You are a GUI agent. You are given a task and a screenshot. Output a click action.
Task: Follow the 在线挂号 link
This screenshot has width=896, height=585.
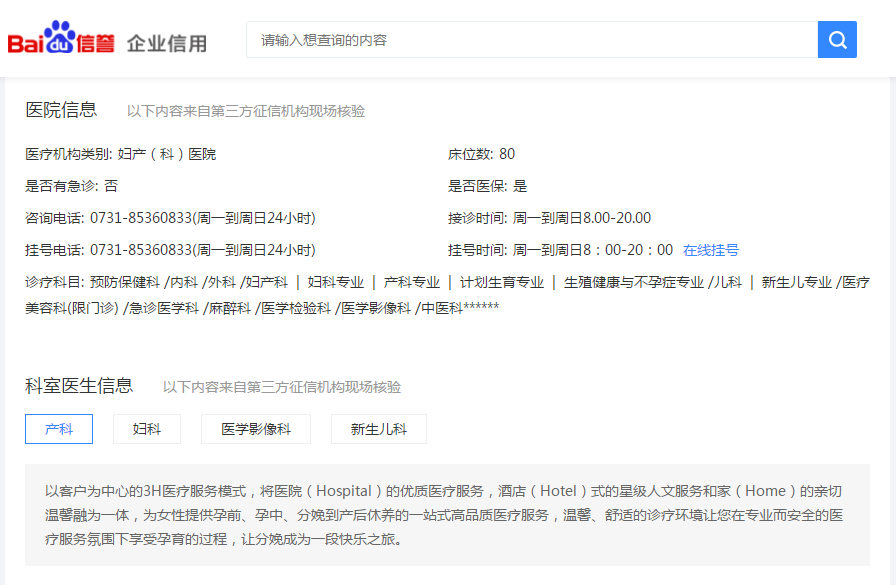pos(710,250)
